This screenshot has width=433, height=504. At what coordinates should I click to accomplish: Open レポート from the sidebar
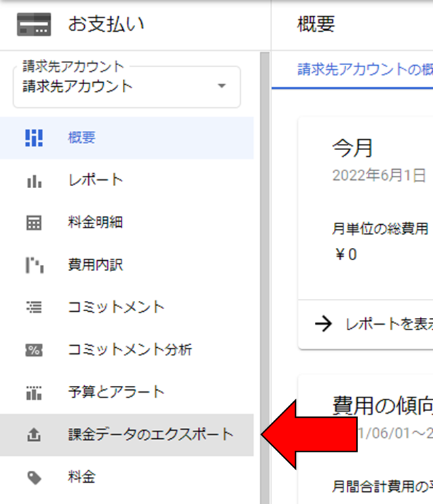126,180
